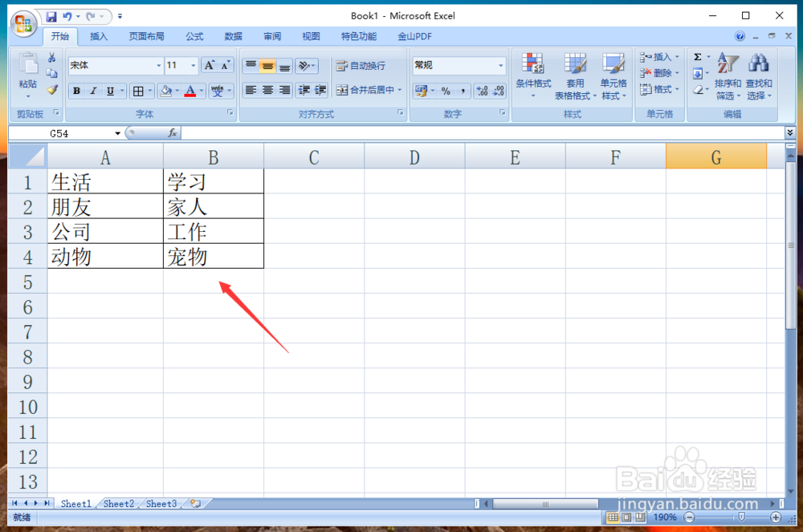Open the text orientation button
This screenshot has height=532, width=803.
(306, 66)
